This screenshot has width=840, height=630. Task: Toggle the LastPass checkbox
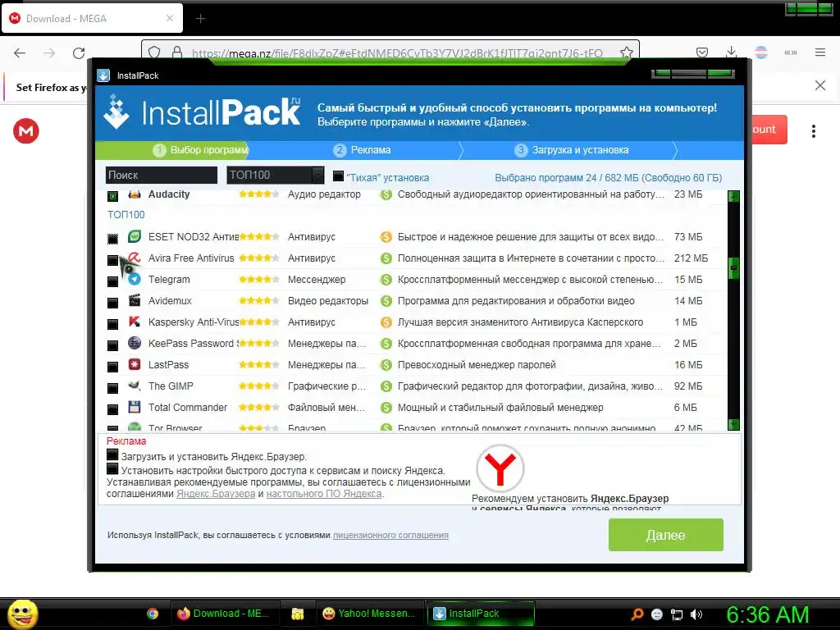(112, 367)
